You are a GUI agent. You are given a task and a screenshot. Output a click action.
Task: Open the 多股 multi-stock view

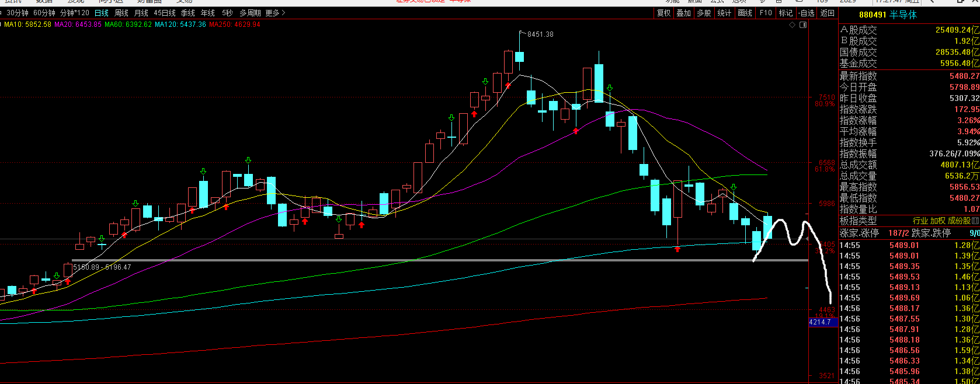coord(704,13)
